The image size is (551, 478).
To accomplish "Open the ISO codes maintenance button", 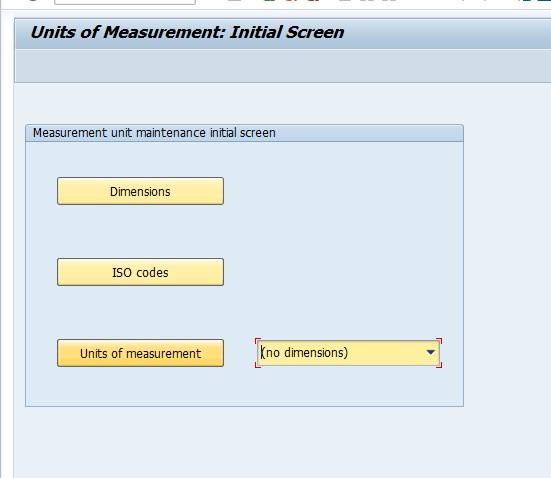I will pos(140,272).
